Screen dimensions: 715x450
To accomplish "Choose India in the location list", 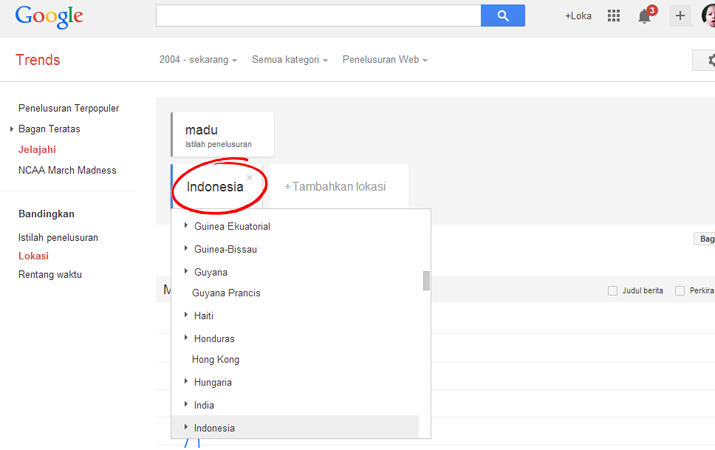I will point(204,405).
